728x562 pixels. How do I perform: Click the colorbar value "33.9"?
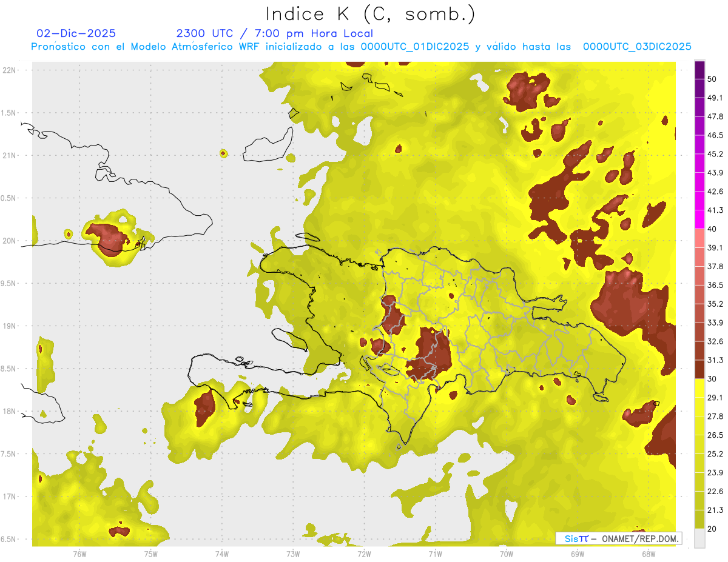tap(715, 323)
